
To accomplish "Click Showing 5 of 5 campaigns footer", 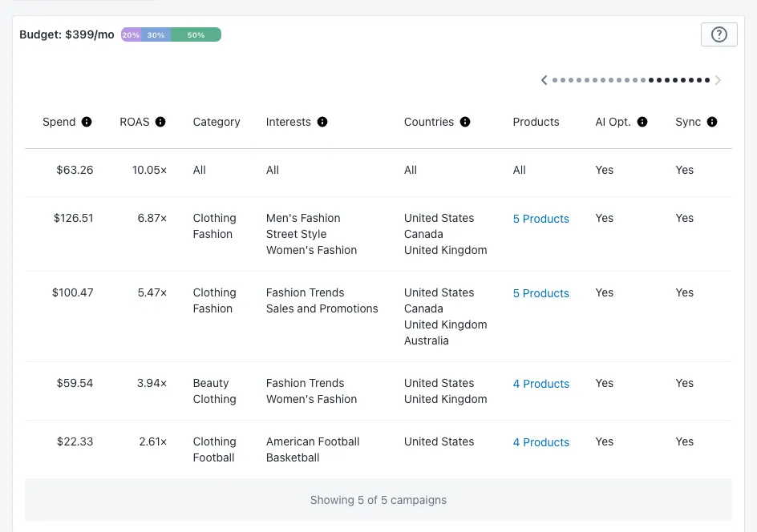I will coord(378,500).
